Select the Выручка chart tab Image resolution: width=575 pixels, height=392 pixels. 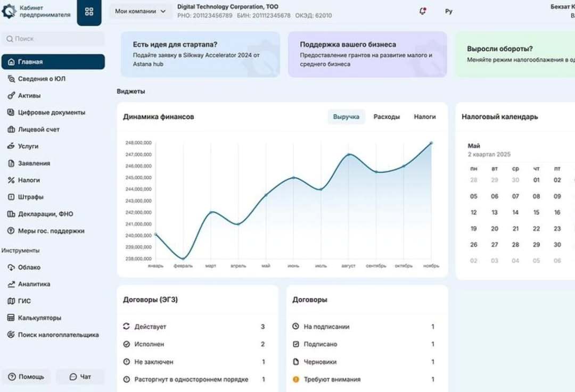346,116
